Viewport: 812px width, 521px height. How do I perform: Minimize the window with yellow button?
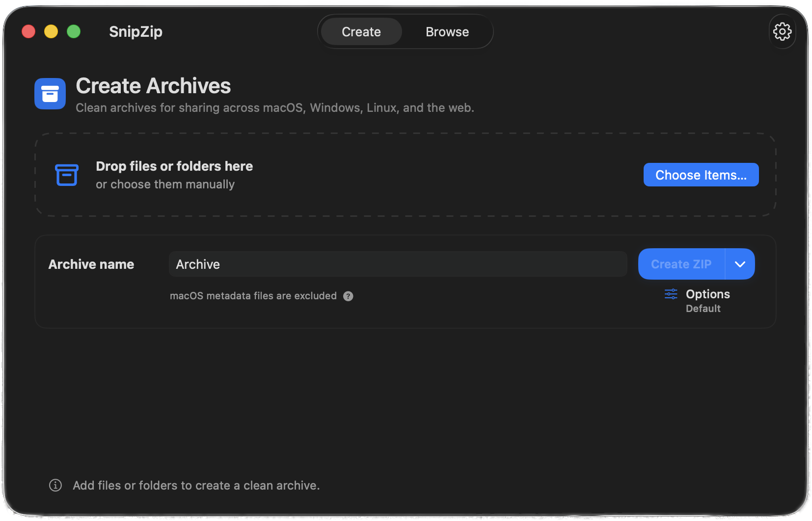click(51, 32)
